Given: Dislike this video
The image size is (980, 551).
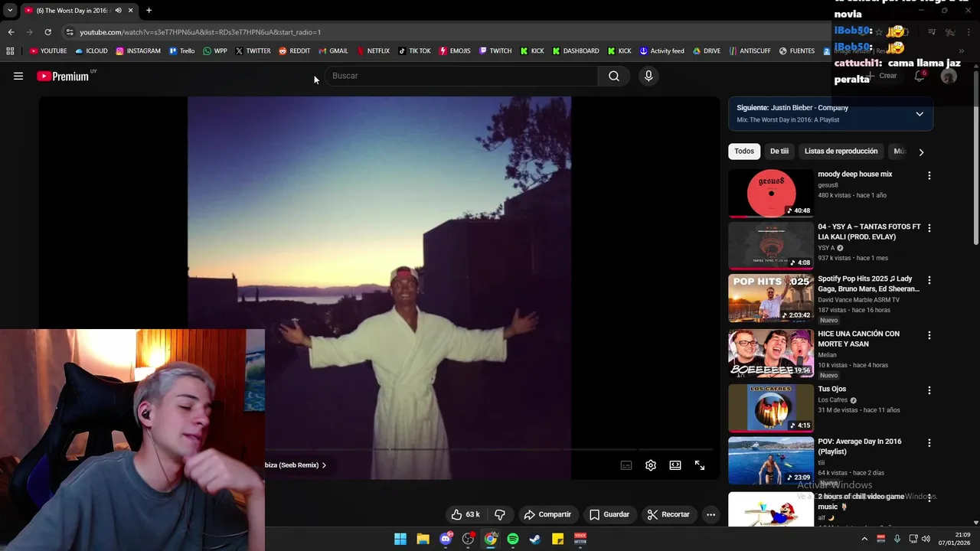Looking at the screenshot, I should point(500,514).
